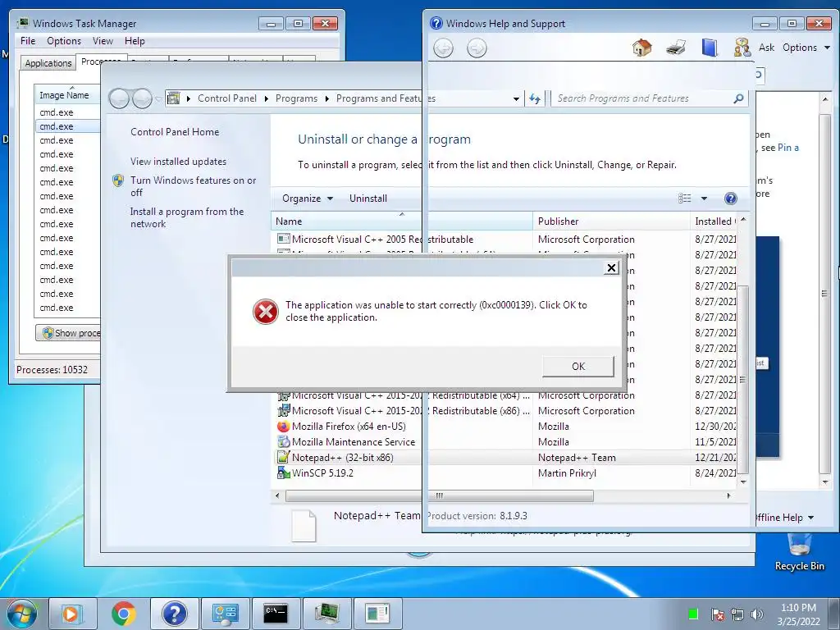Open the address bar history dropdown
This screenshot has width=840, height=630.
click(x=516, y=99)
